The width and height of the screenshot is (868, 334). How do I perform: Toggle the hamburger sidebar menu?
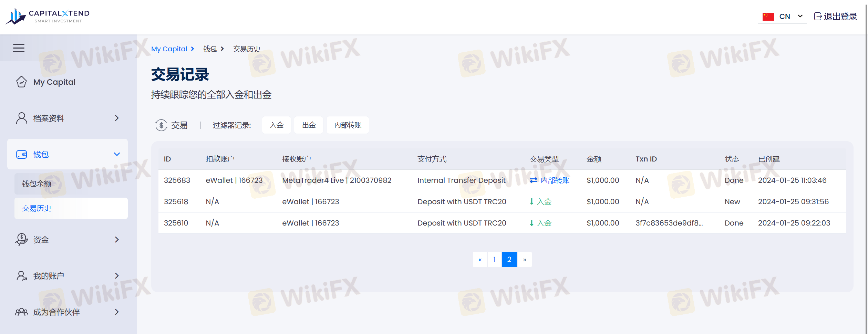click(x=19, y=48)
